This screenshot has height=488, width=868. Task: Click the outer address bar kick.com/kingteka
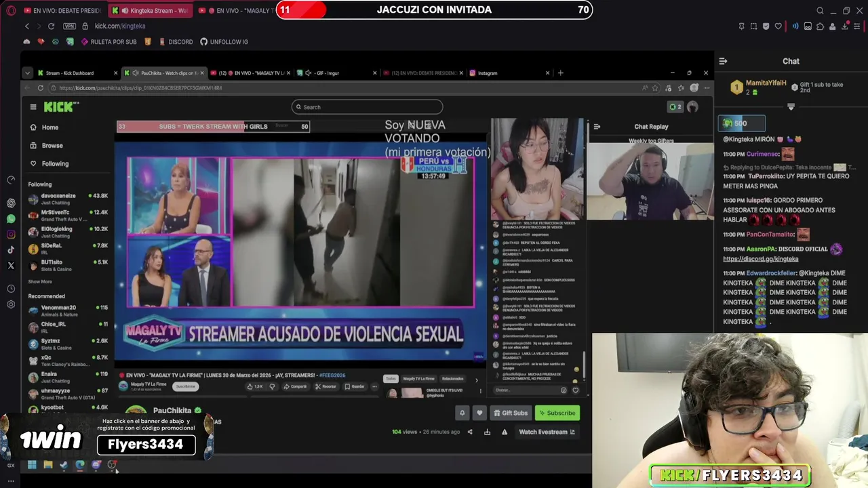(120, 26)
